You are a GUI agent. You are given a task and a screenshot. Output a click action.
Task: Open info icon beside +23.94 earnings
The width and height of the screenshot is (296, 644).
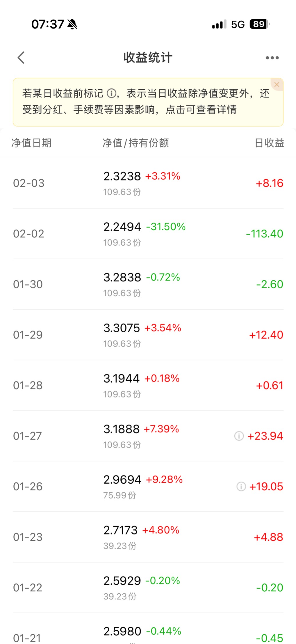tap(239, 436)
